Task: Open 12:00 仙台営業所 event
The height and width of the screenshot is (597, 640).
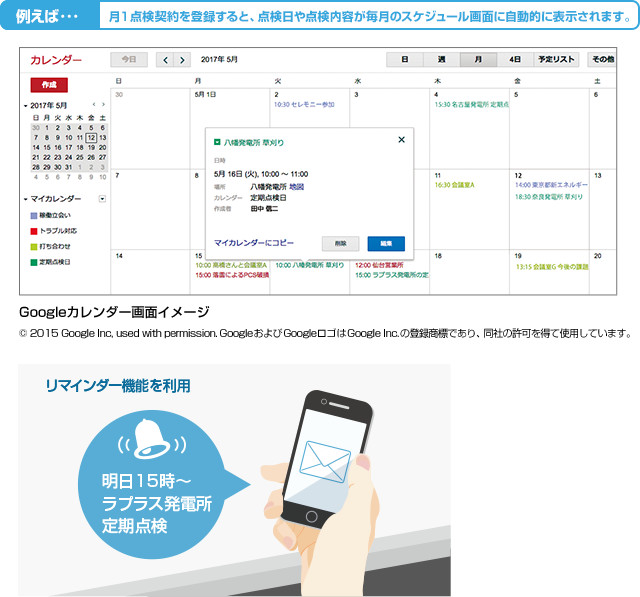Action: pos(379,265)
